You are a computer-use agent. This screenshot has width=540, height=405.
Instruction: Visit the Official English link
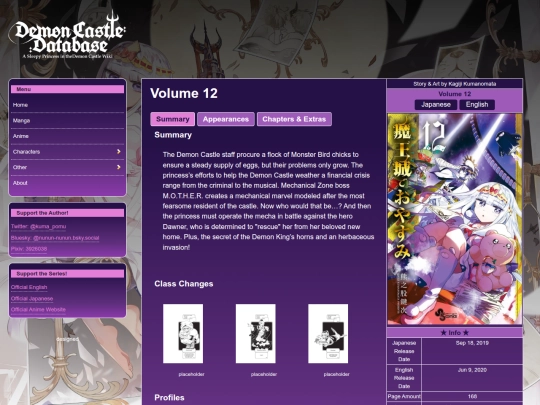coord(29,287)
